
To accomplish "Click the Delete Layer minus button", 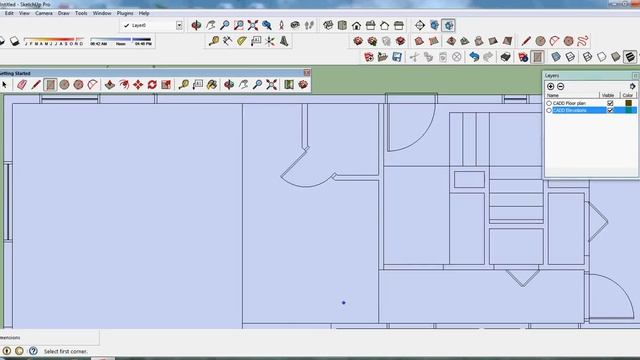I will click(x=561, y=87).
